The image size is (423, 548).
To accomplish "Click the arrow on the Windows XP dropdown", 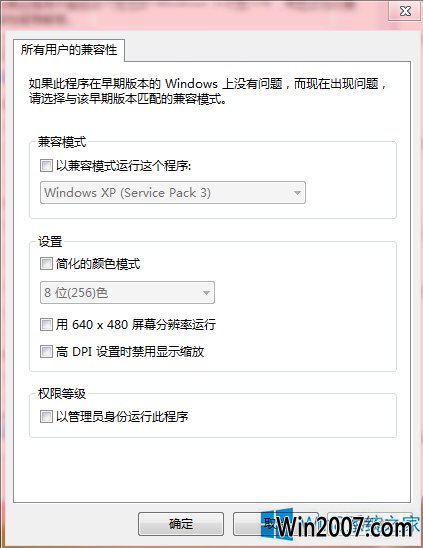I will (297, 193).
